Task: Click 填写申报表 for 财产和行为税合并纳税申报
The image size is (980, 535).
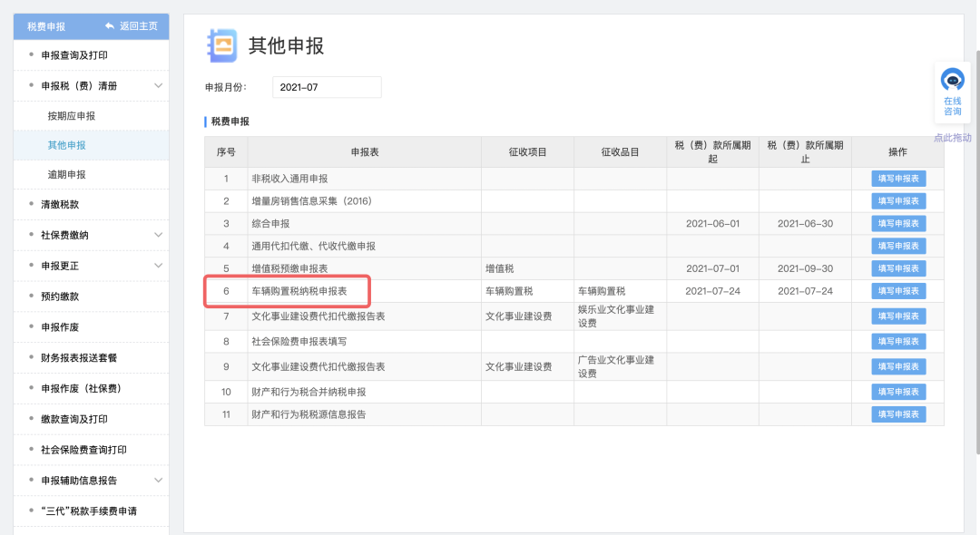Action: click(898, 392)
